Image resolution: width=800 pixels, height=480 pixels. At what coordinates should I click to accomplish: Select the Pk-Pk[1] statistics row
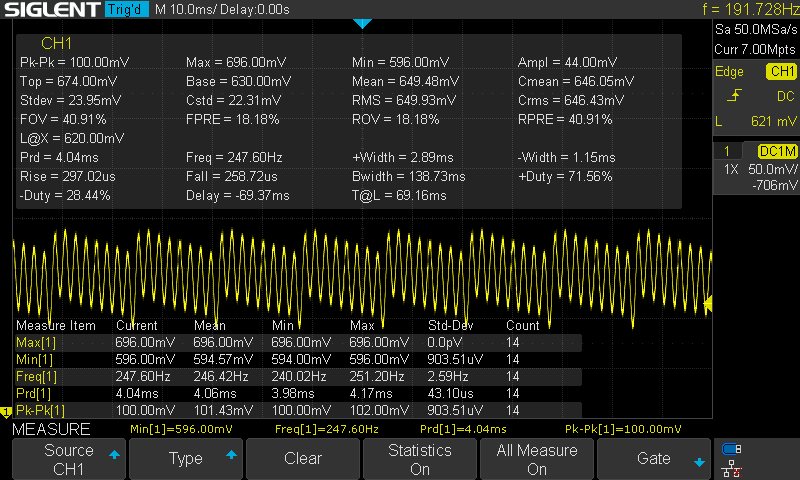tap(298, 411)
